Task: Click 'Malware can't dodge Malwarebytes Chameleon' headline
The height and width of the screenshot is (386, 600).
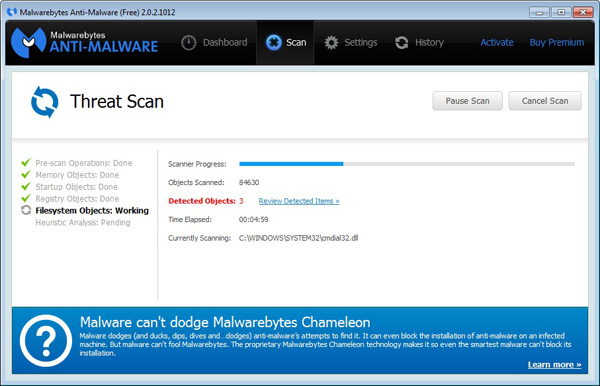Action: (225, 322)
